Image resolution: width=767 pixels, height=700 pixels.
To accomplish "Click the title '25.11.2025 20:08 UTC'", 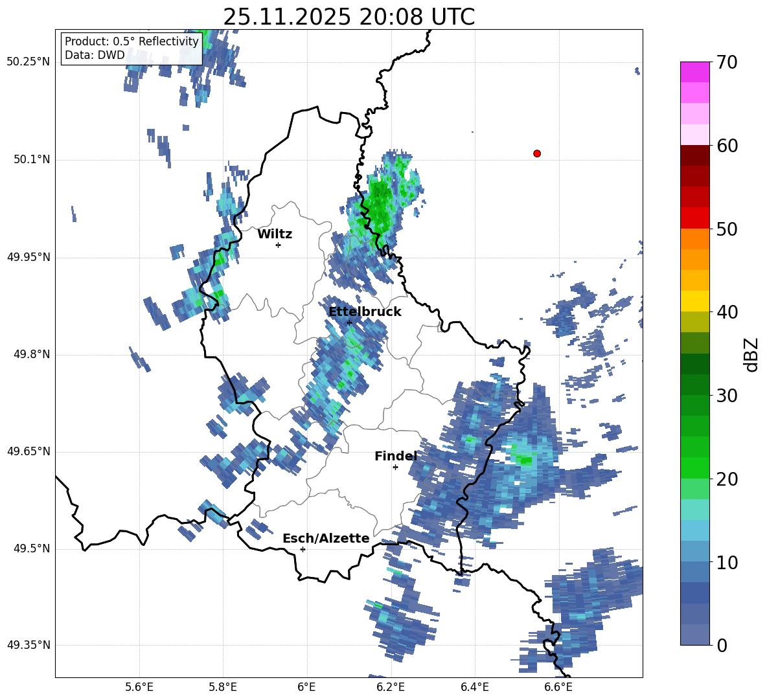I will click(349, 17).
